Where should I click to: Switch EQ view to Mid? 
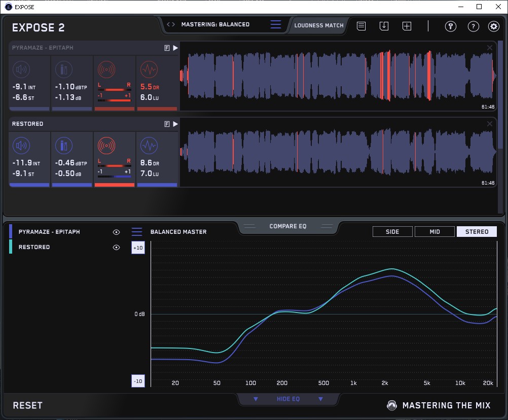(x=434, y=232)
